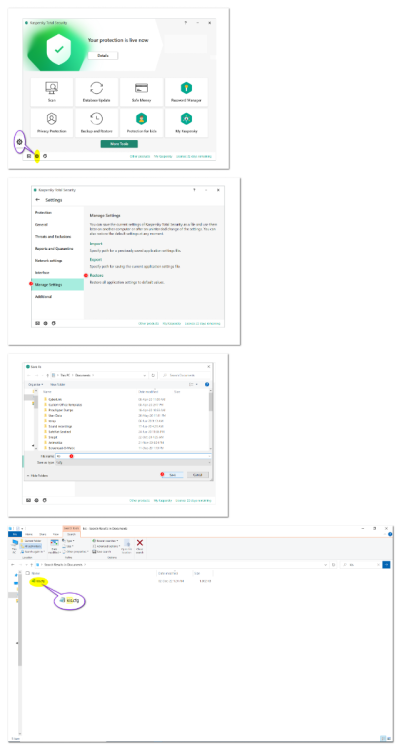
Task: Open the Password Manager tile
Action: click(x=186, y=92)
